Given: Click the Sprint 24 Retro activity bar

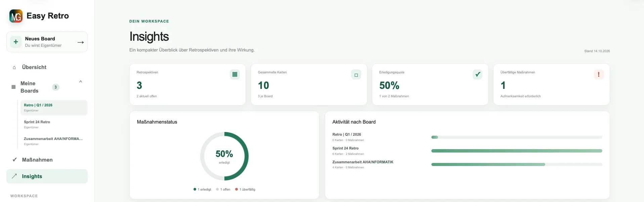Looking at the screenshot, I should [x=517, y=151].
